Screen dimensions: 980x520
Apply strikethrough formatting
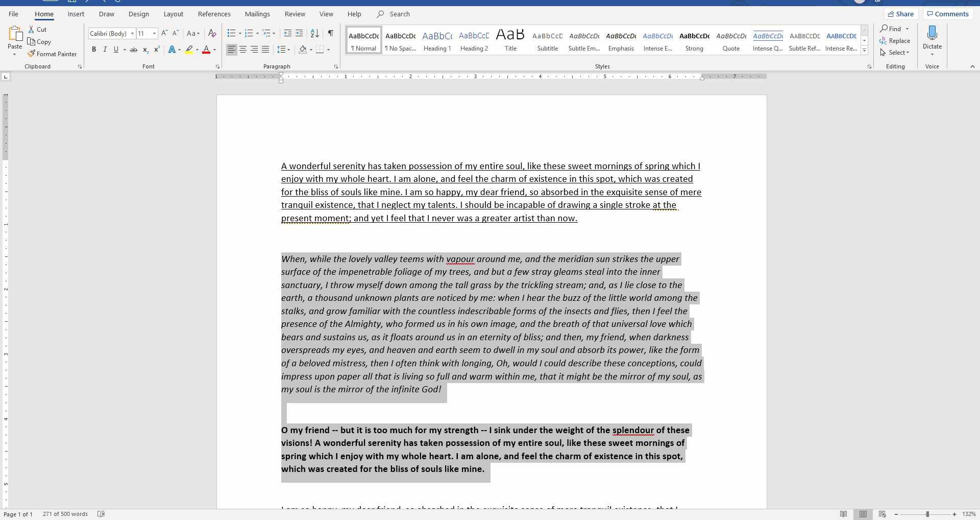tap(134, 50)
